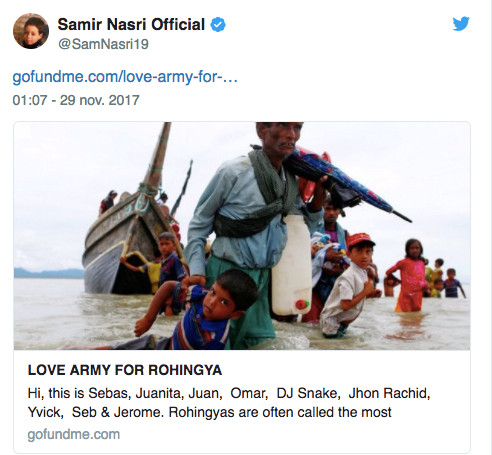This screenshot has height=455, width=492.
Task: Click the girl in the pink dress
Action: 408,276
